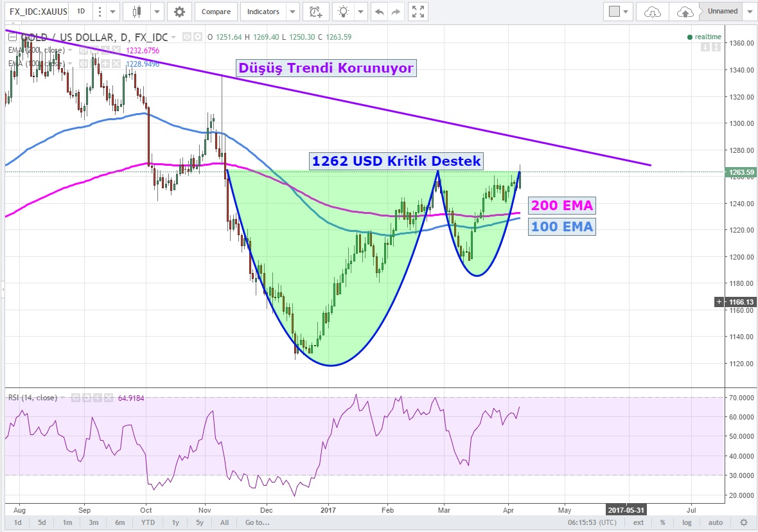Redo the last chart action
Image resolution: width=758 pixels, height=532 pixels.
(x=396, y=12)
